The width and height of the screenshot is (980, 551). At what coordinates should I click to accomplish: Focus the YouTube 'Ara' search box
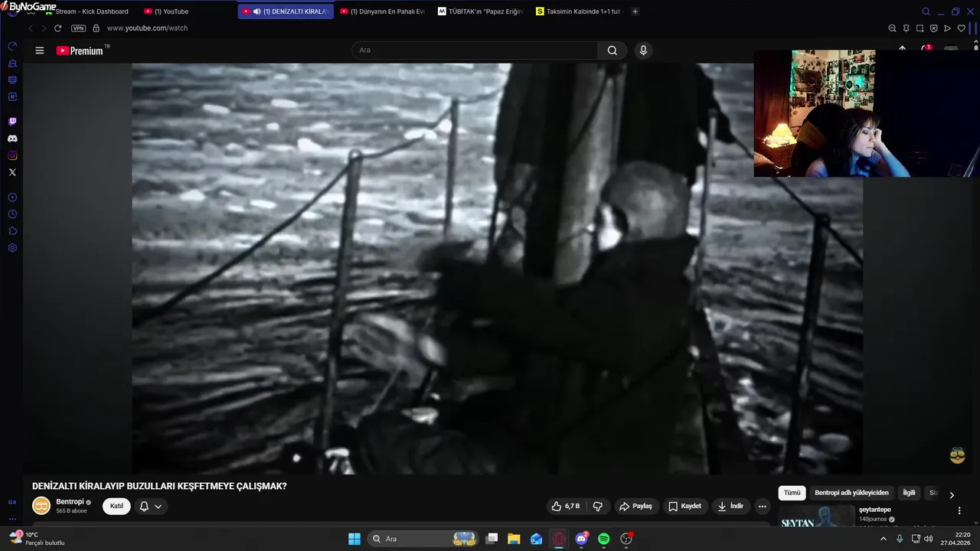point(475,51)
